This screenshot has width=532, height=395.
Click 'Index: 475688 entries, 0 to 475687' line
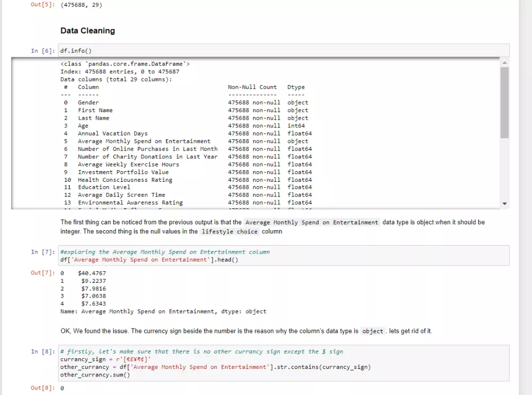(x=120, y=72)
